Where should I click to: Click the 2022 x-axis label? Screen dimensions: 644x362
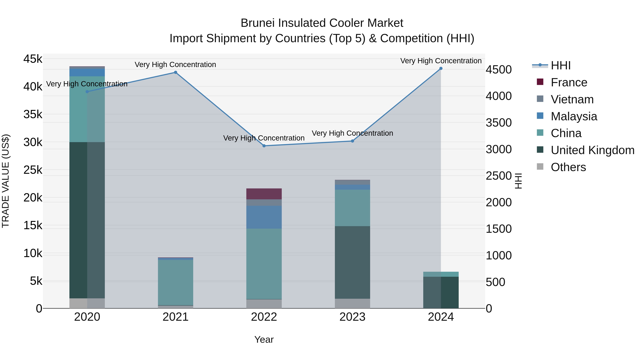pos(264,317)
